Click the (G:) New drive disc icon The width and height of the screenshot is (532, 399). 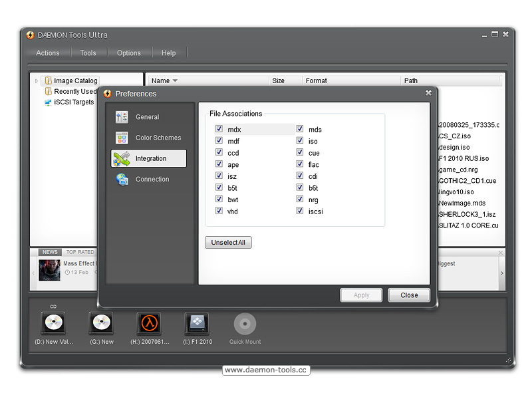click(102, 323)
